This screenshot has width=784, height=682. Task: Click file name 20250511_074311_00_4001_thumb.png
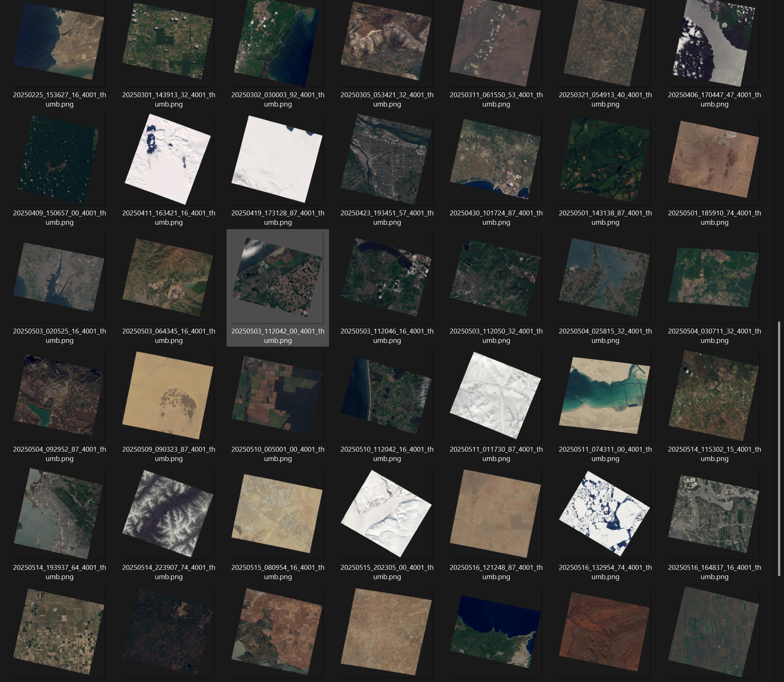[x=605, y=454]
